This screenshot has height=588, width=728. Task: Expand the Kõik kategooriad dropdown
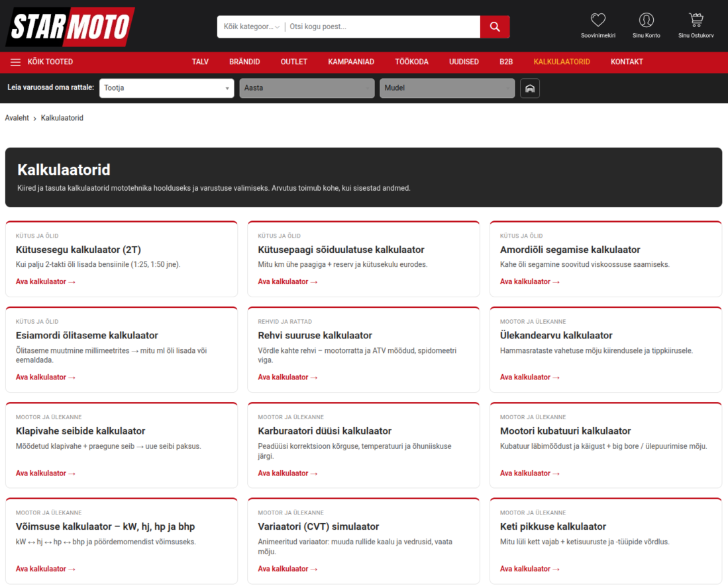click(251, 26)
